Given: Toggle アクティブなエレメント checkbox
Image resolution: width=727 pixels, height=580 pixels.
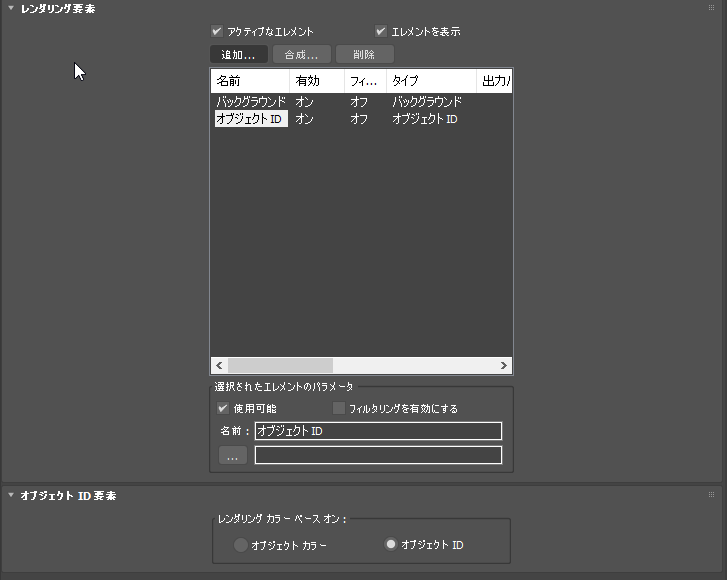Looking at the screenshot, I should (x=217, y=31).
